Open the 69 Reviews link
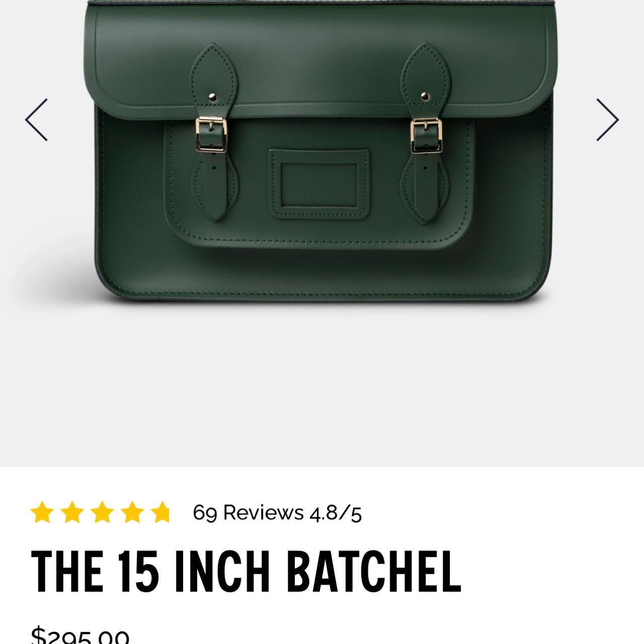Screen dimensions: 644x644 tap(248, 513)
